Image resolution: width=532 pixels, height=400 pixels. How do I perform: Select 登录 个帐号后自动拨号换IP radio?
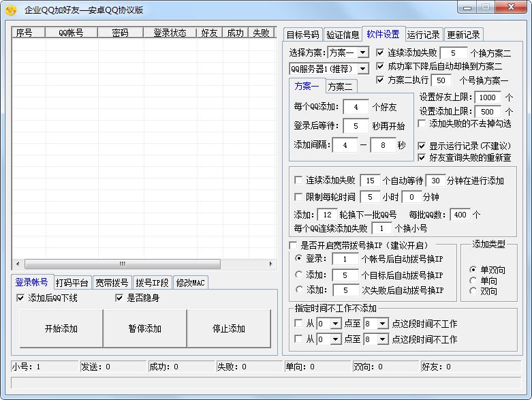(x=299, y=258)
